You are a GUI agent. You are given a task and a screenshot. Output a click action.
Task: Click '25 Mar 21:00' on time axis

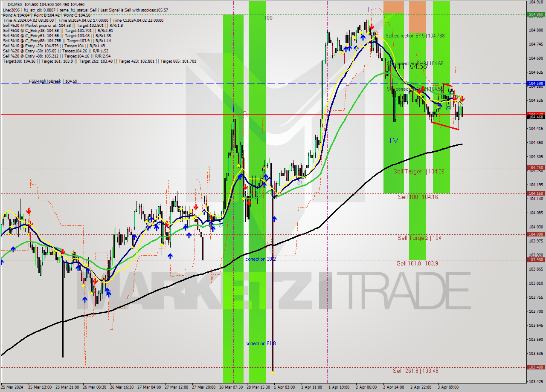coord(67,387)
